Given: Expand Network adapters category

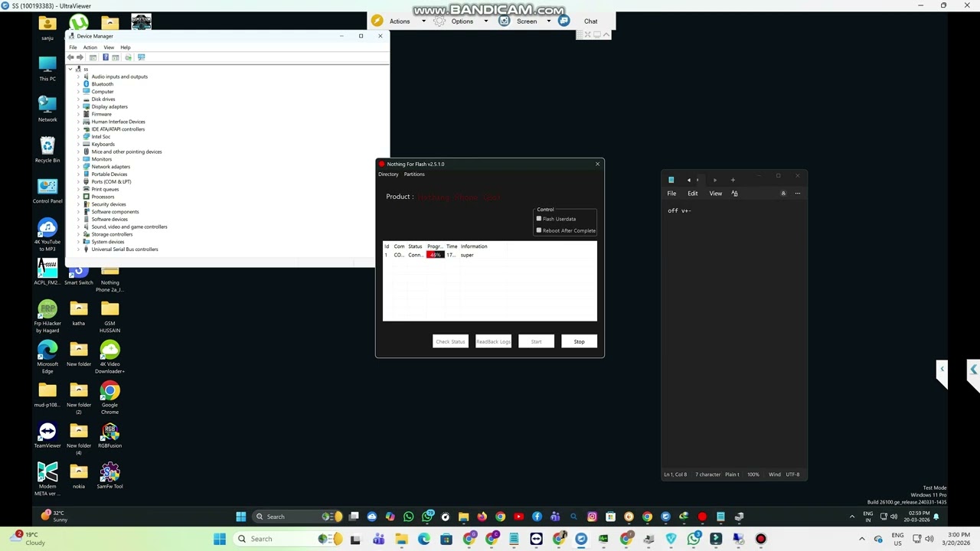Looking at the screenshot, I should (78, 166).
